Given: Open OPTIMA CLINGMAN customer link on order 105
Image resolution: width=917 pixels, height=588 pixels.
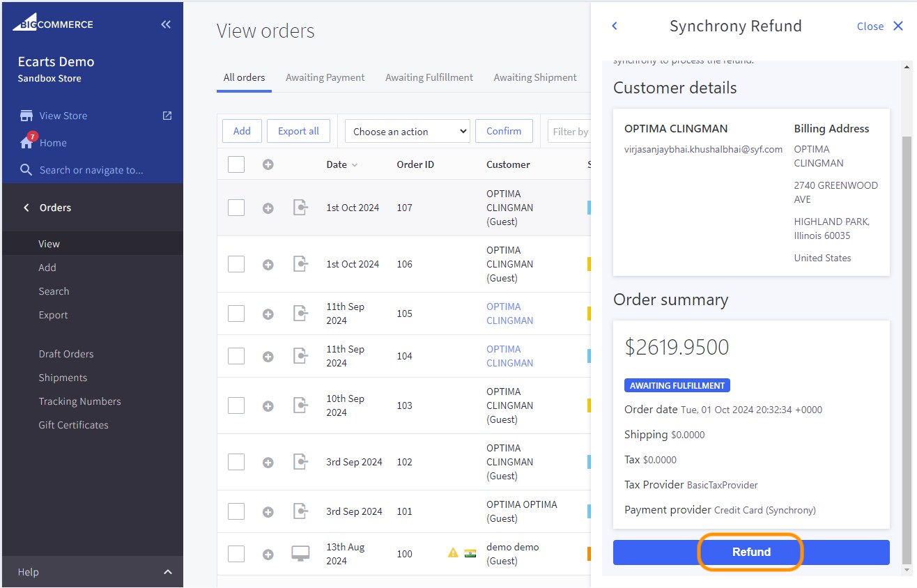Looking at the screenshot, I should 509,314.
